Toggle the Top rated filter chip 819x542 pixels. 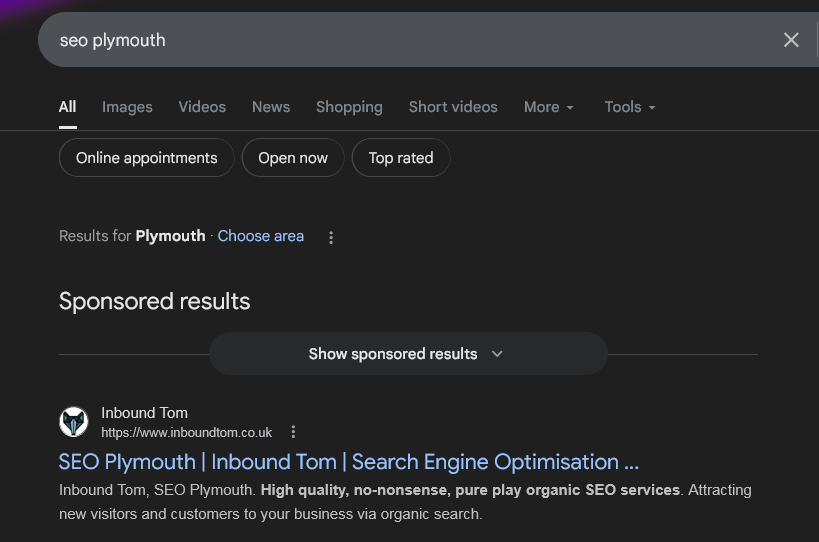[x=400, y=158]
